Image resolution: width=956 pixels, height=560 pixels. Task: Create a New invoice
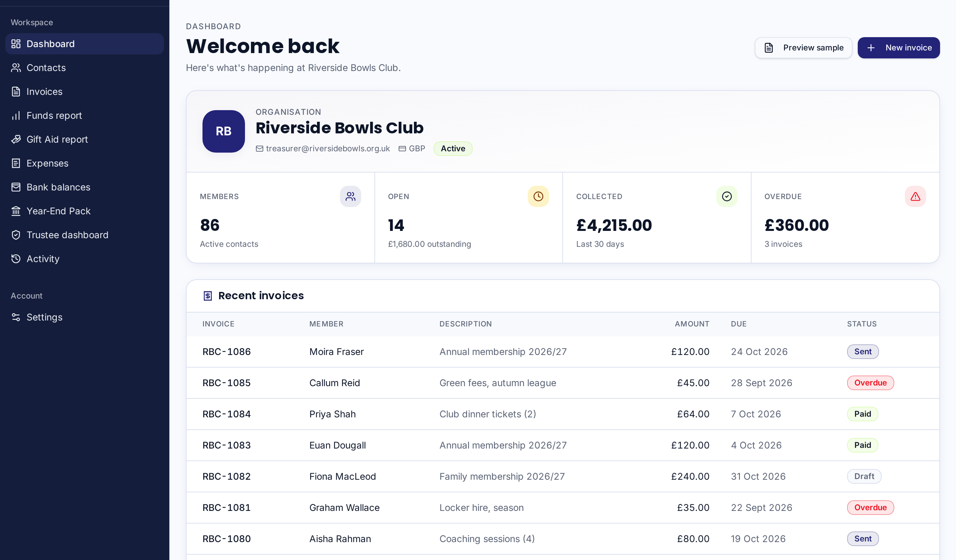pyautogui.click(x=898, y=48)
